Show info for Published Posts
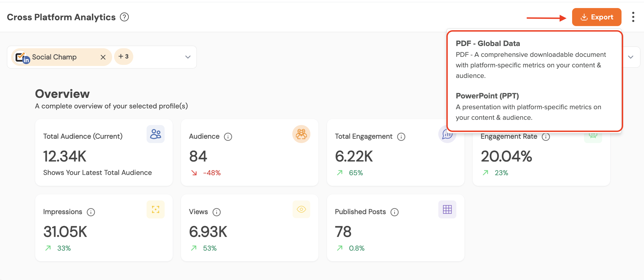 tap(394, 212)
